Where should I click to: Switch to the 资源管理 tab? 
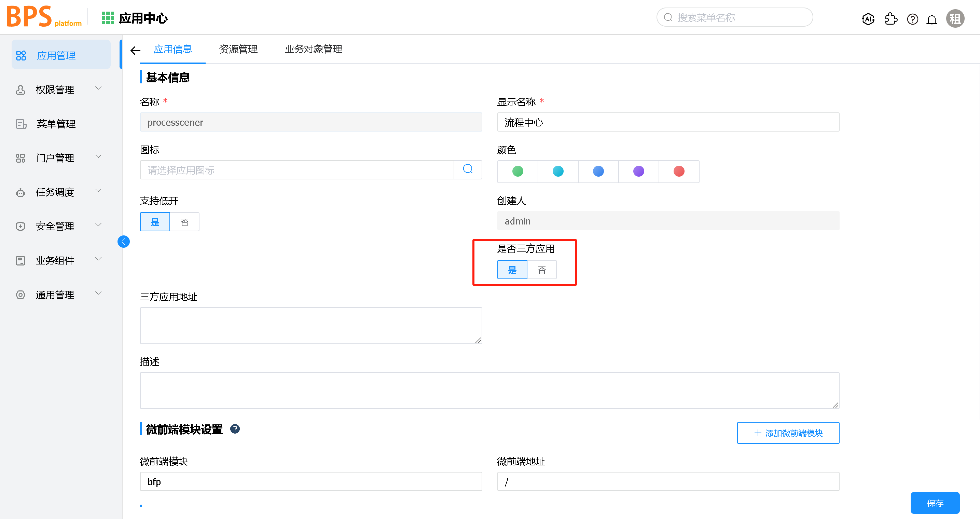(x=238, y=49)
